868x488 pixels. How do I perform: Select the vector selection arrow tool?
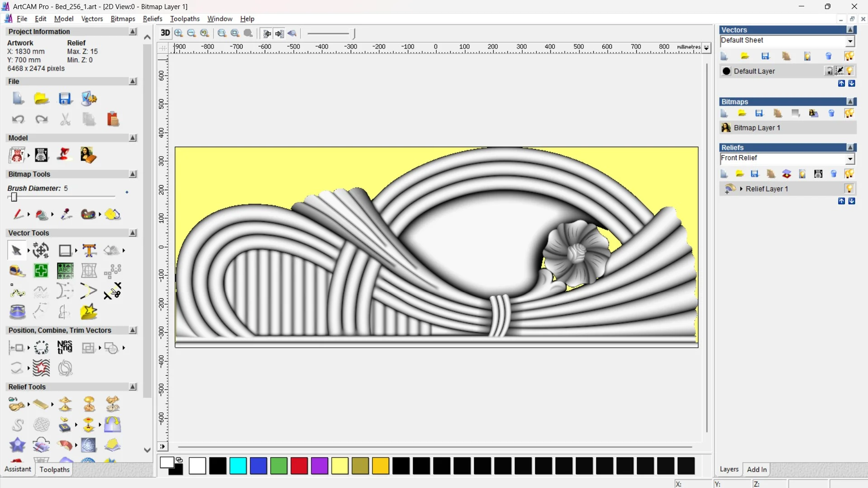pos(16,250)
